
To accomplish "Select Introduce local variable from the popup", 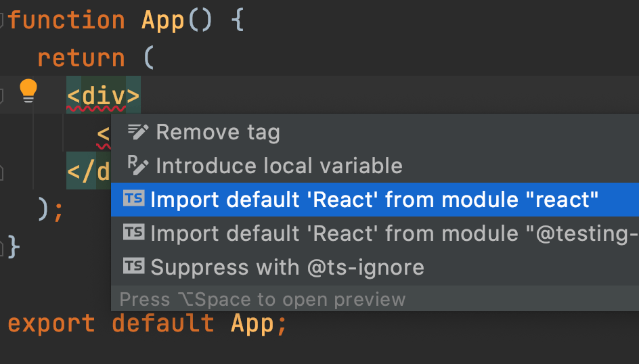I will 279,166.
